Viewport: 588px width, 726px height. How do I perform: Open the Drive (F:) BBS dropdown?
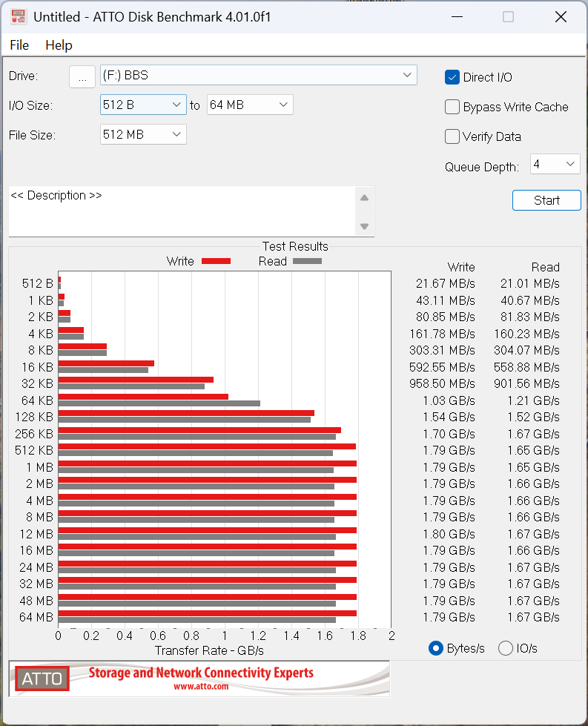258,75
